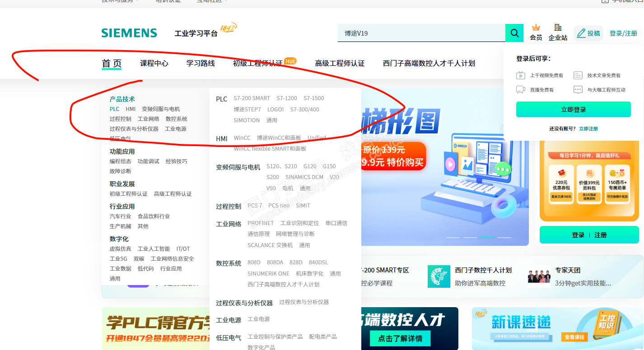The image size is (644, 350).
Task: Open the 生产机械 category
Action: 121,226
